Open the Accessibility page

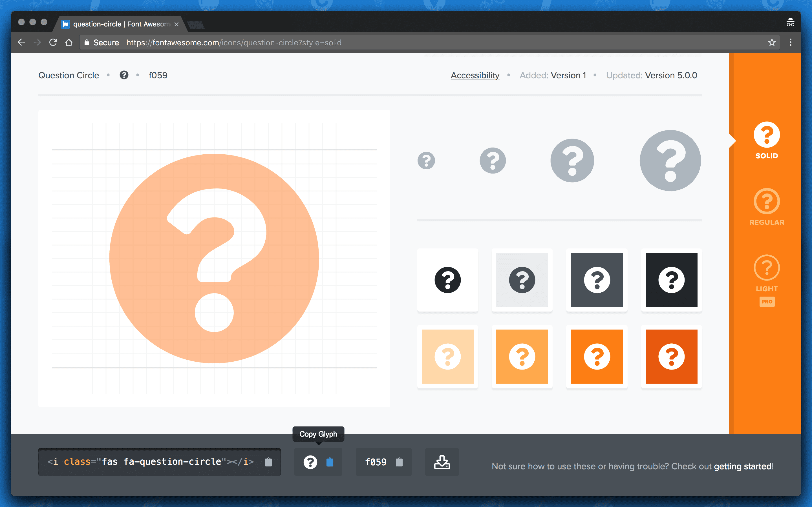475,75
